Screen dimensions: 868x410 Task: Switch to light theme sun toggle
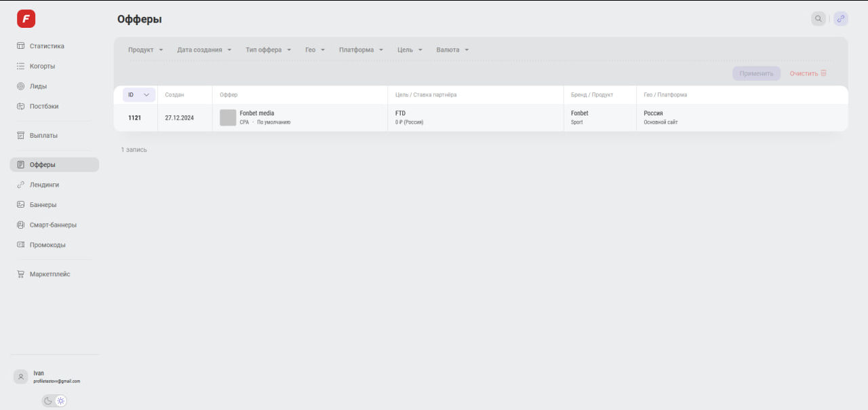(61, 401)
